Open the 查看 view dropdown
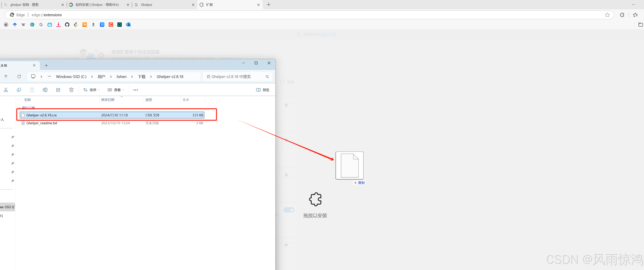 (x=116, y=90)
